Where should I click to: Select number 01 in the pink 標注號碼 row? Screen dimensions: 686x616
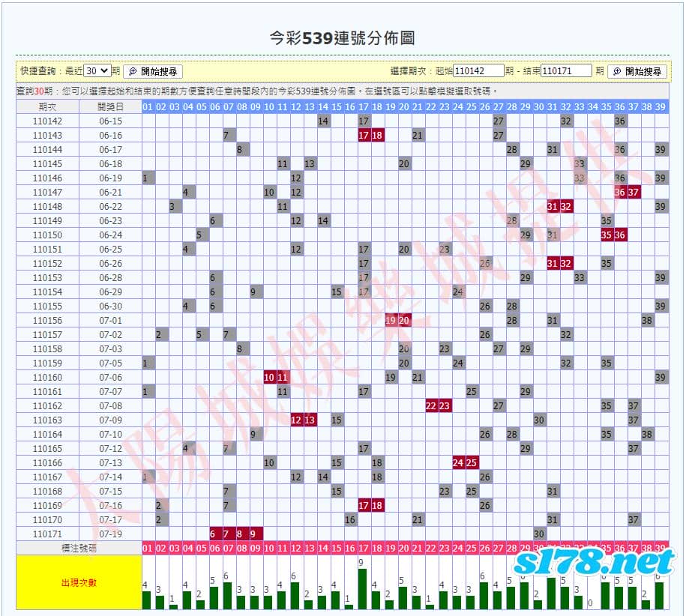[148, 549]
